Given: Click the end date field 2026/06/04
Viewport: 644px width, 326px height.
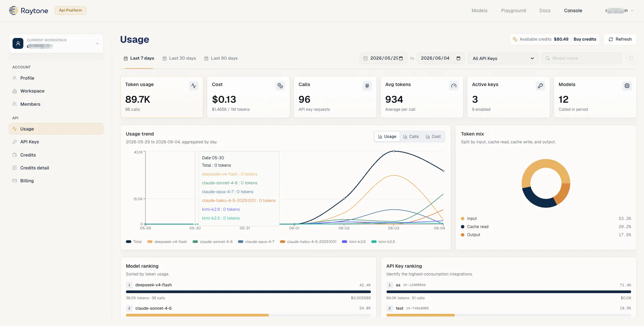Looking at the screenshot, I should [x=441, y=58].
